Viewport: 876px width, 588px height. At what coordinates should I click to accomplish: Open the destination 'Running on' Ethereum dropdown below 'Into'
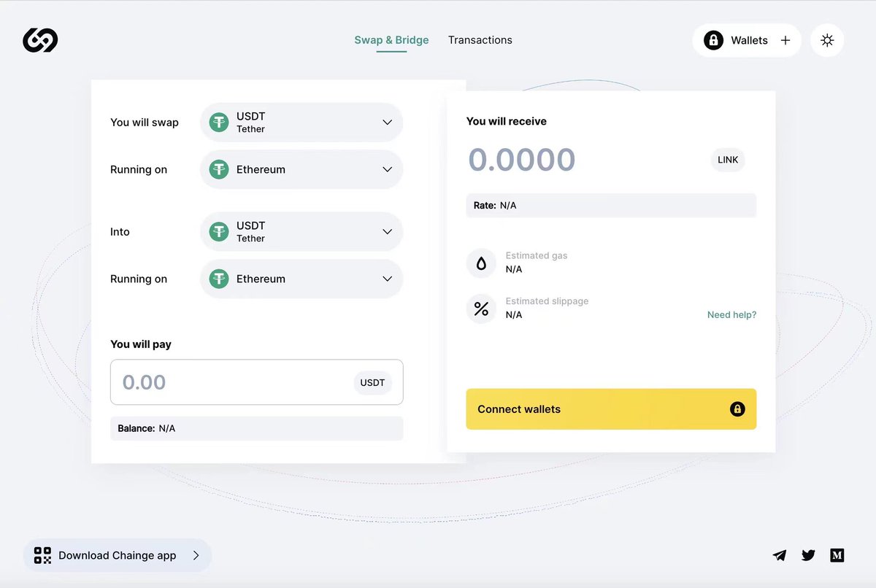click(x=301, y=279)
